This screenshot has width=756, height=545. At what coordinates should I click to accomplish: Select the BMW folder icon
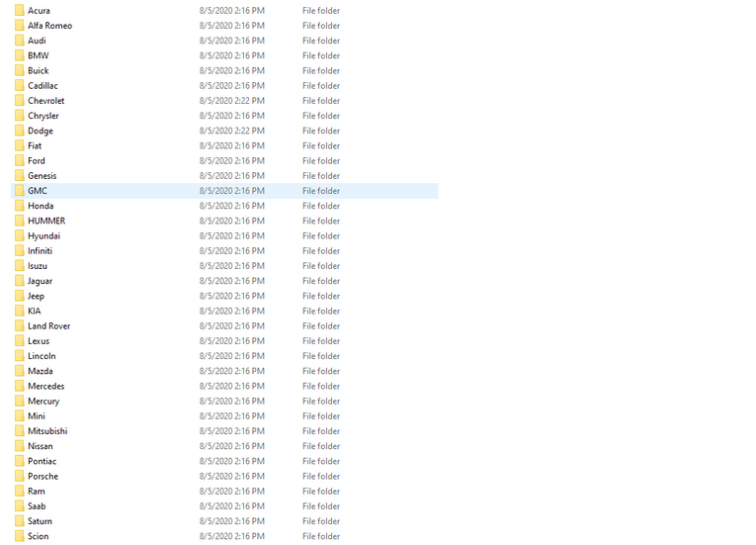coord(20,55)
